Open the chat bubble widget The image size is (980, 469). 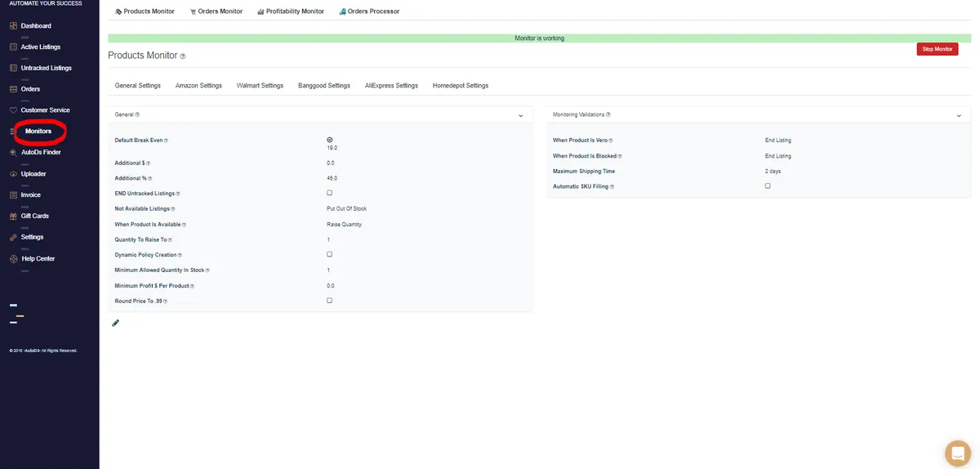point(956,452)
